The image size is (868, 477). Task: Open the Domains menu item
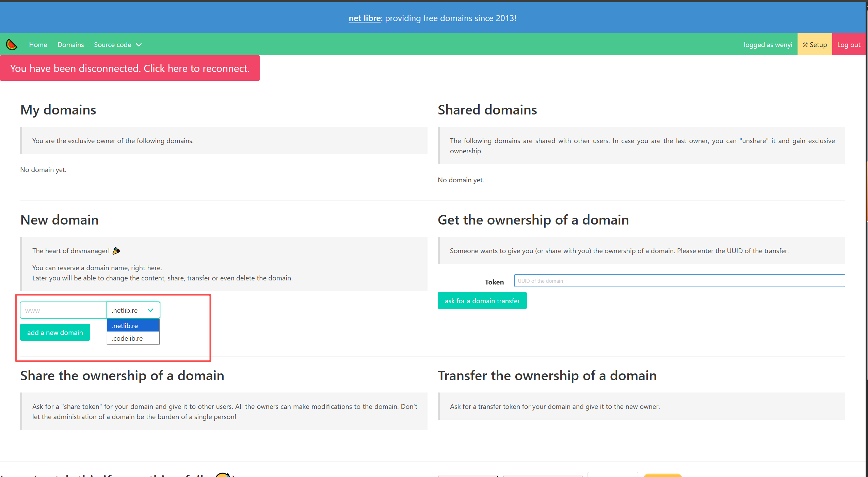pos(70,45)
